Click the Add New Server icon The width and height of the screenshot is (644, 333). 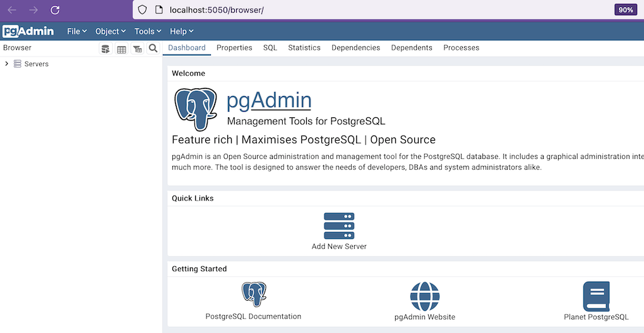click(x=339, y=226)
